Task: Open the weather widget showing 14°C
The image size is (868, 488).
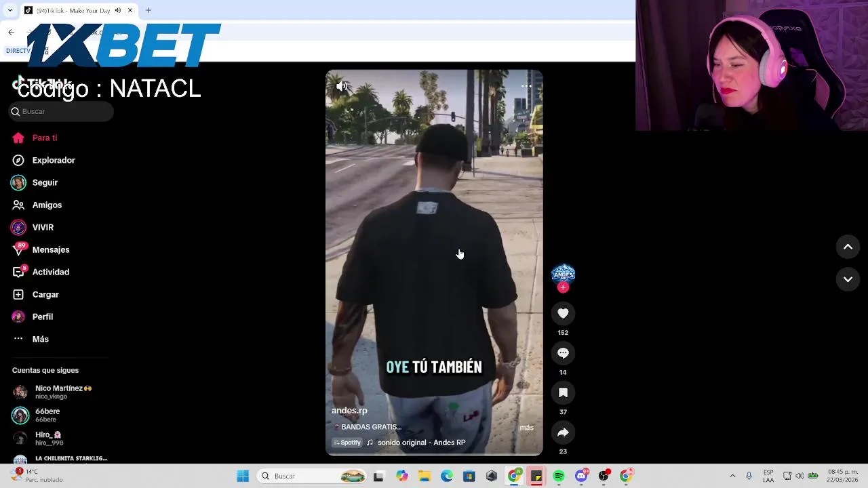Action: pyautogui.click(x=37, y=476)
